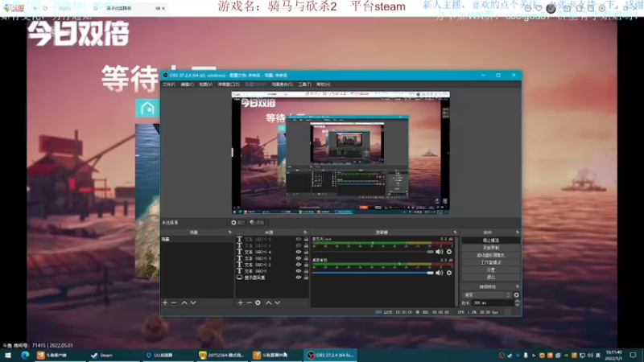Open Settings from controls panel
The height and width of the screenshot is (362, 644).
[491, 270]
